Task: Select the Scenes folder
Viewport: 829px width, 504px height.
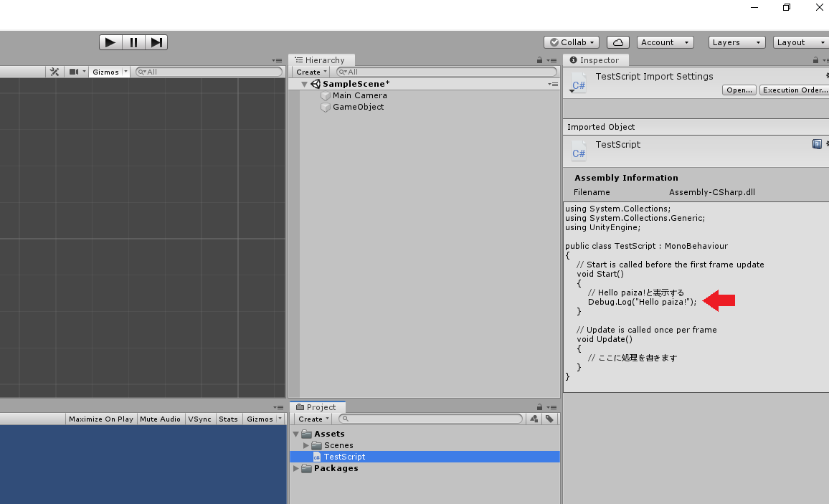Action: 338,445
